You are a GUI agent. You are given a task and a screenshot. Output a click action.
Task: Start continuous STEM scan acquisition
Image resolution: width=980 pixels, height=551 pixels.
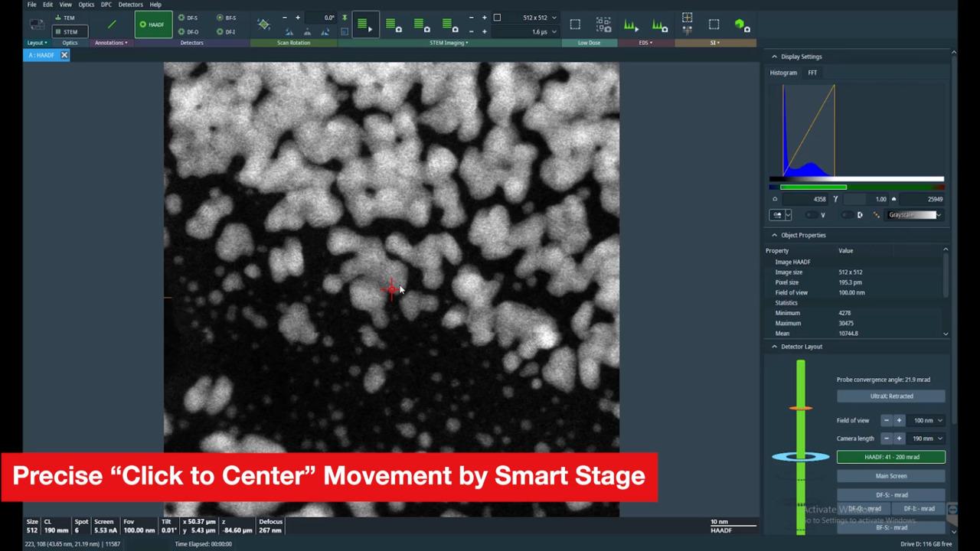[364, 24]
